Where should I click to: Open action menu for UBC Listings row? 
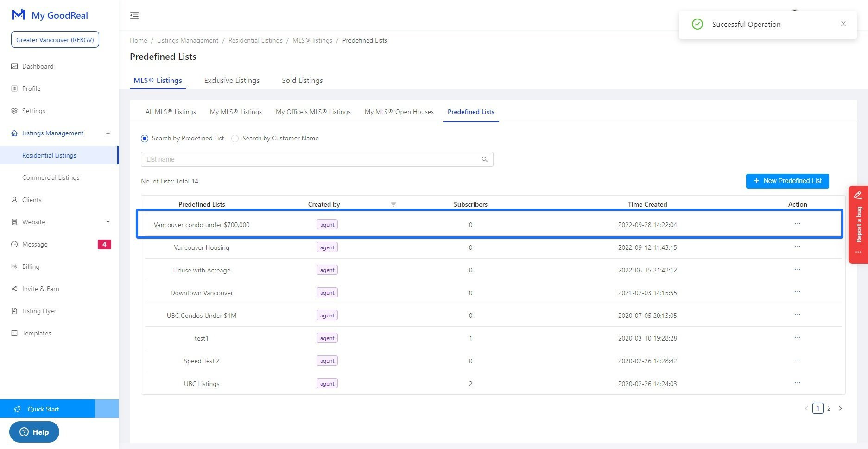coord(797,383)
